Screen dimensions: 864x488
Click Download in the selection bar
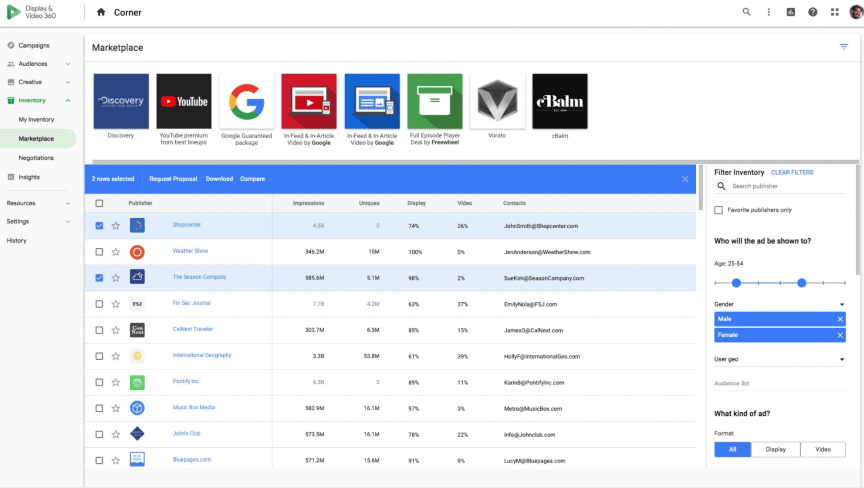point(219,179)
